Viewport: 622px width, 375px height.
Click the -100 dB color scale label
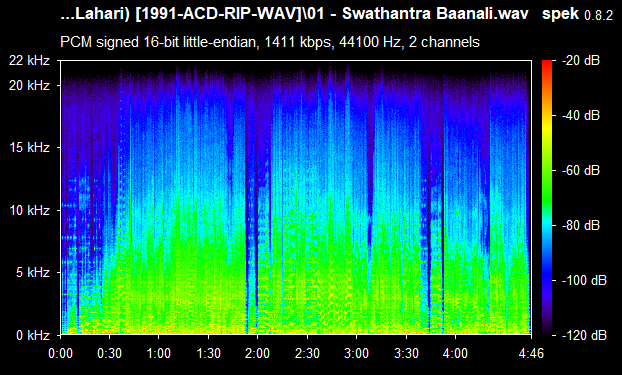click(584, 281)
